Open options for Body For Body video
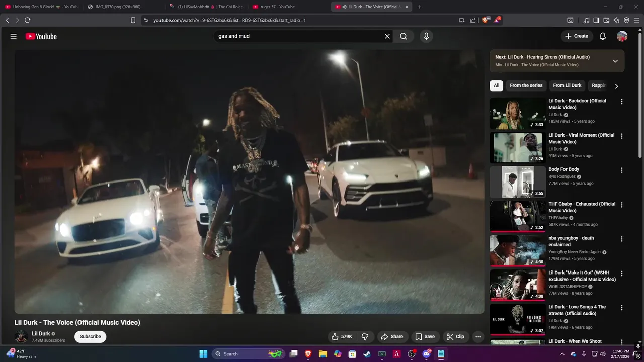Screen dimensions: 644x362 pyautogui.click(x=621, y=170)
